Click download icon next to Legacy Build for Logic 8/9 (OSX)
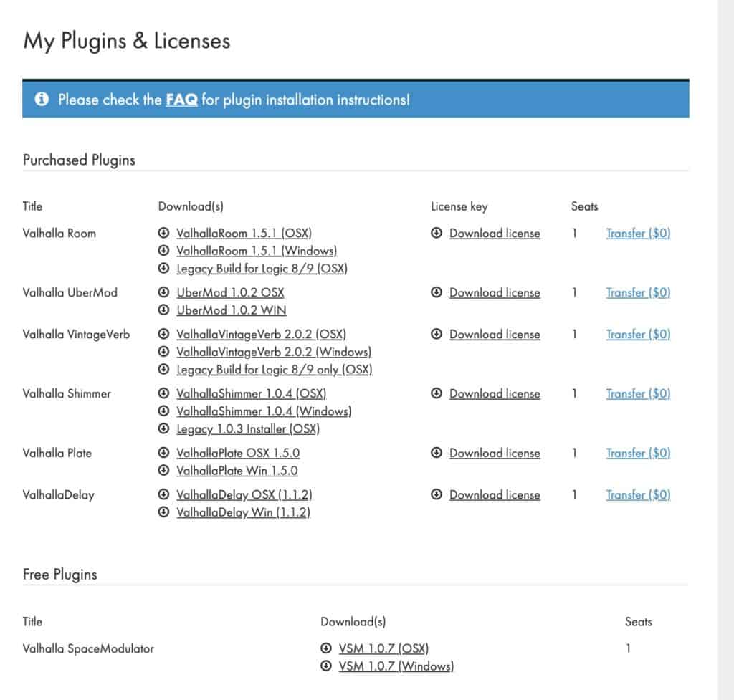The width and height of the screenshot is (734, 700). pyautogui.click(x=163, y=268)
